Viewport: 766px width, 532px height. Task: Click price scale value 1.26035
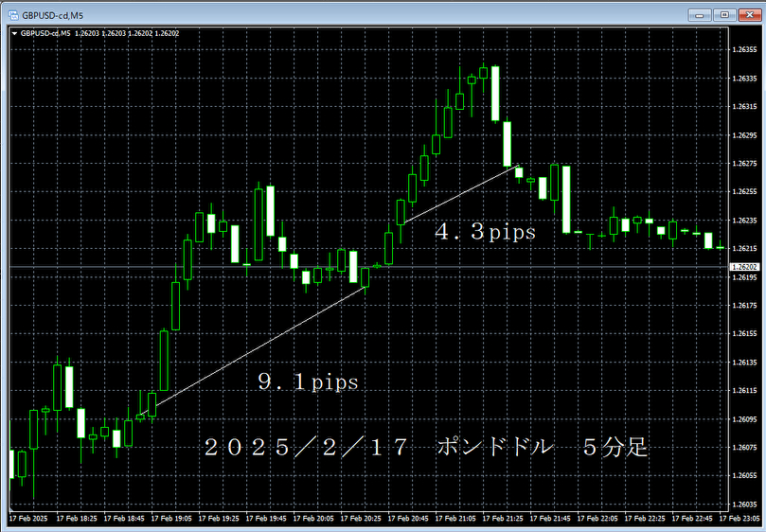tap(744, 505)
